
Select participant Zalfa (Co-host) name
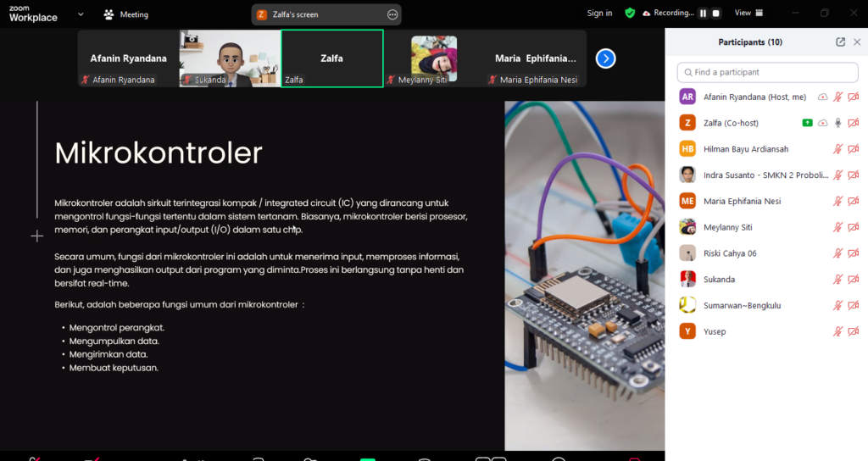731,123
